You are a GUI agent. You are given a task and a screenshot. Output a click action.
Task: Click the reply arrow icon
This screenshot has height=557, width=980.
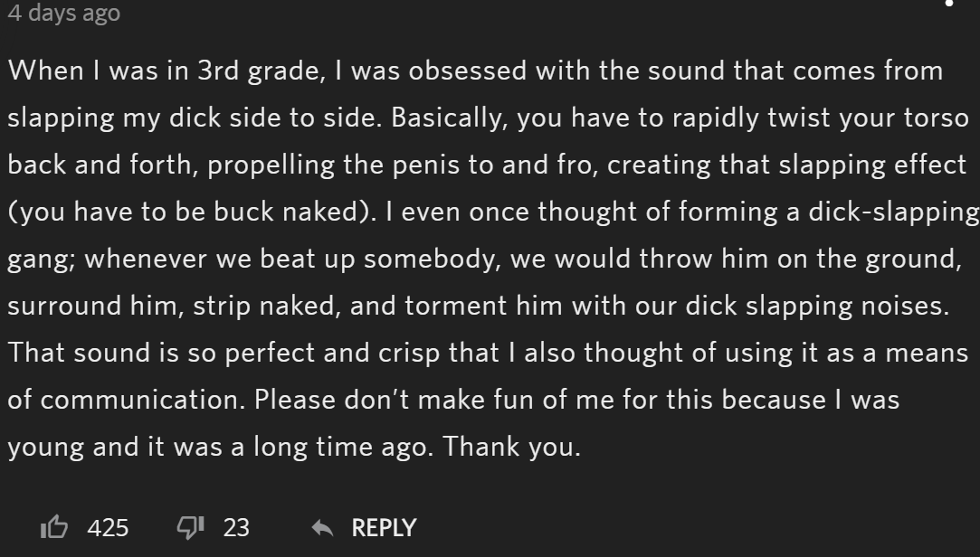pyautogui.click(x=322, y=528)
